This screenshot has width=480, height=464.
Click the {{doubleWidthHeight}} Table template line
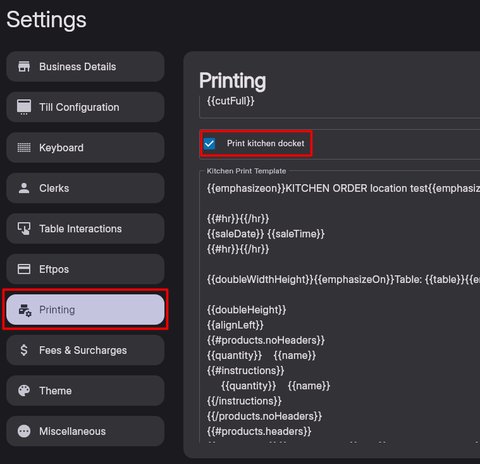[343, 279]
